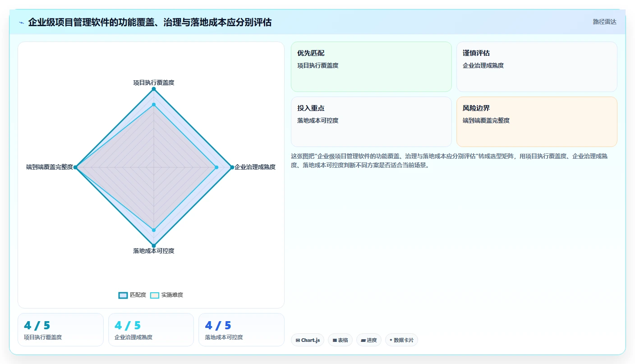635x364 pixels.
Task: Click the description paragraph starting 这张图把
Action: (450, 161)
